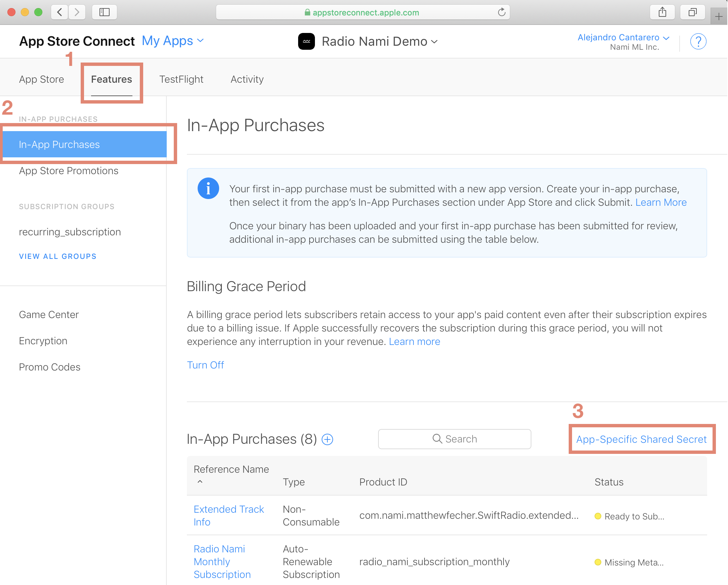This screenshot has height=585, width=728.
Task: Click the help question mark icon
Action: (698, 42)
